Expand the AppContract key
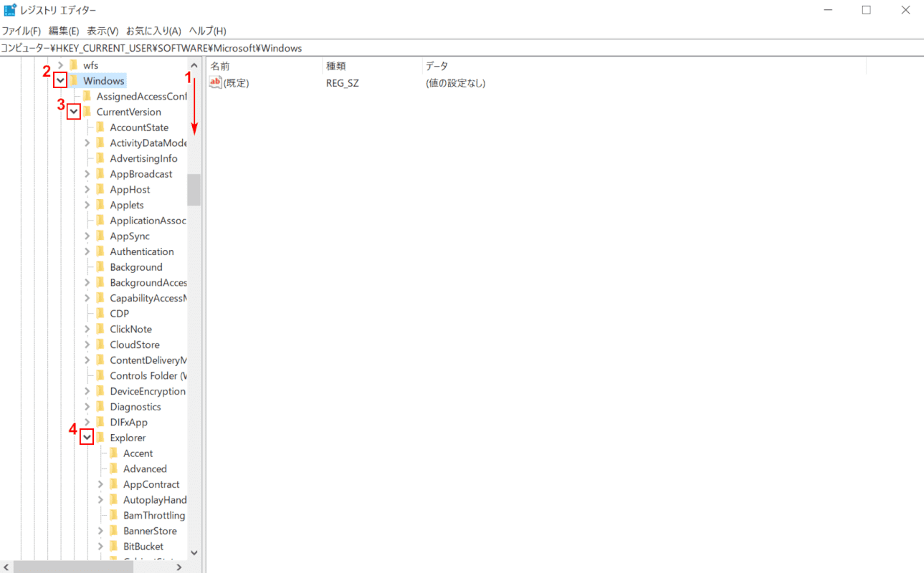Viewport: 924px width, 573px height. click(x=100, y=484)
